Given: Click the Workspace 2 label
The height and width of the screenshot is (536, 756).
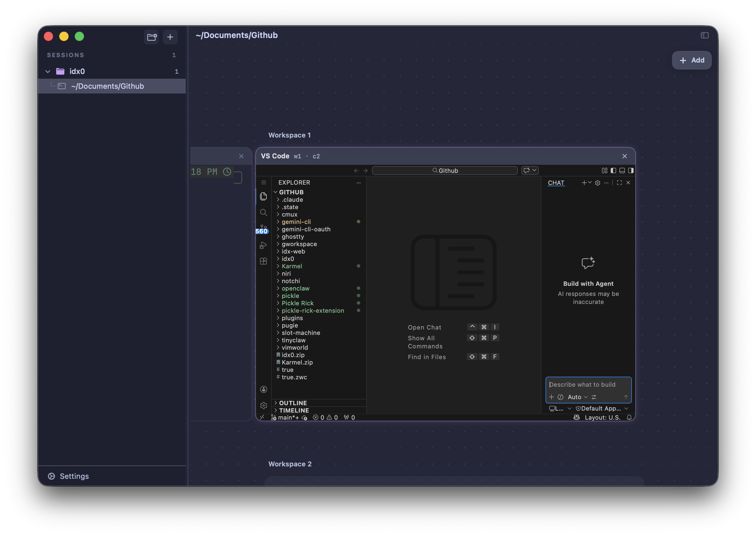Looking at the screenshot, I should [x=290, y=464].
